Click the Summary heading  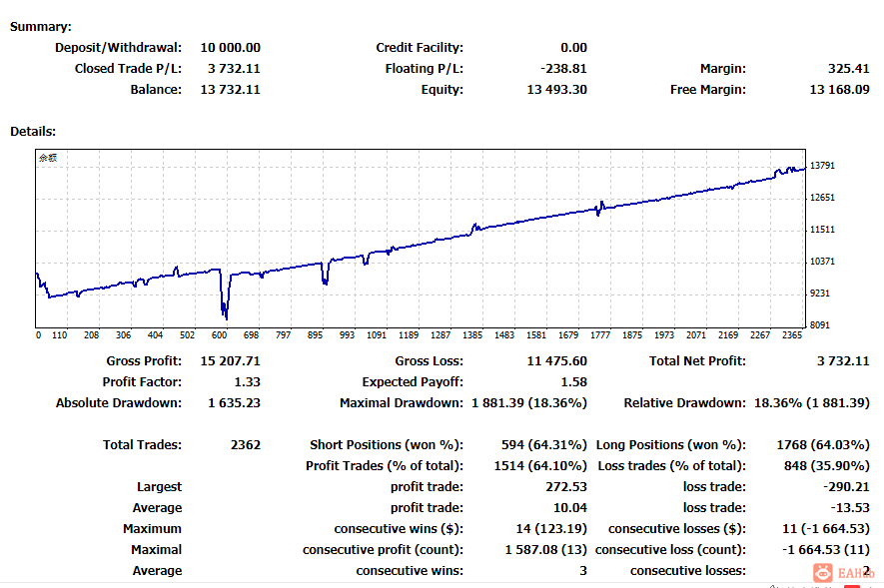coord(41,27)
